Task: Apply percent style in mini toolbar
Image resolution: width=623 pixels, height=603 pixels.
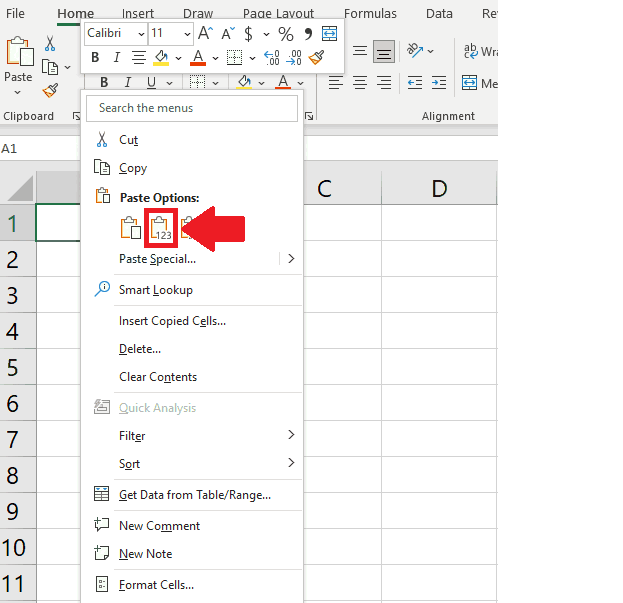Action: [286, 34]
